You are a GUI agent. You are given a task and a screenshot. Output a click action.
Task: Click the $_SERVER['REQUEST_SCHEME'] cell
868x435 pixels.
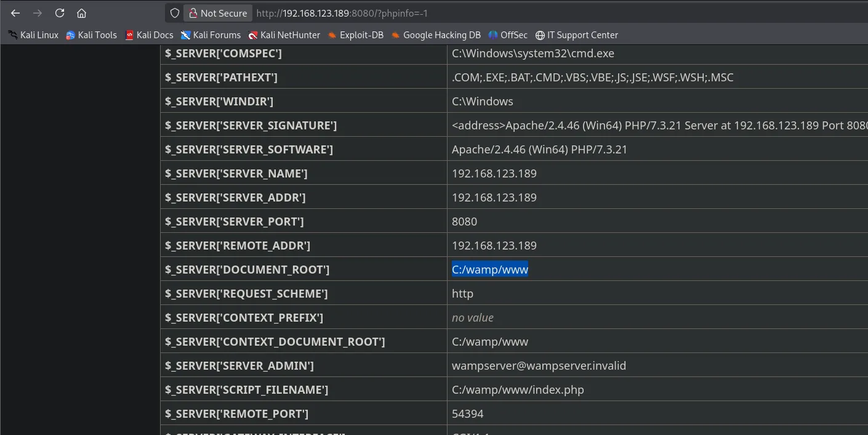(303, 294)
